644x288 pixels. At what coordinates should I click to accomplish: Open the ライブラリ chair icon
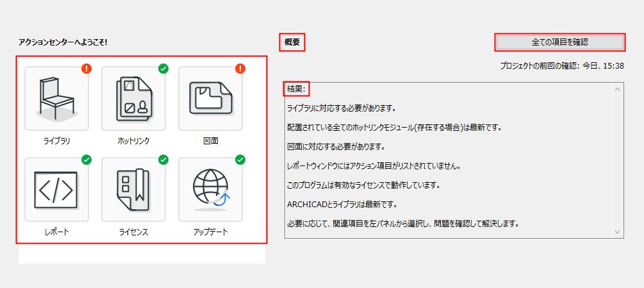(56, 99)
